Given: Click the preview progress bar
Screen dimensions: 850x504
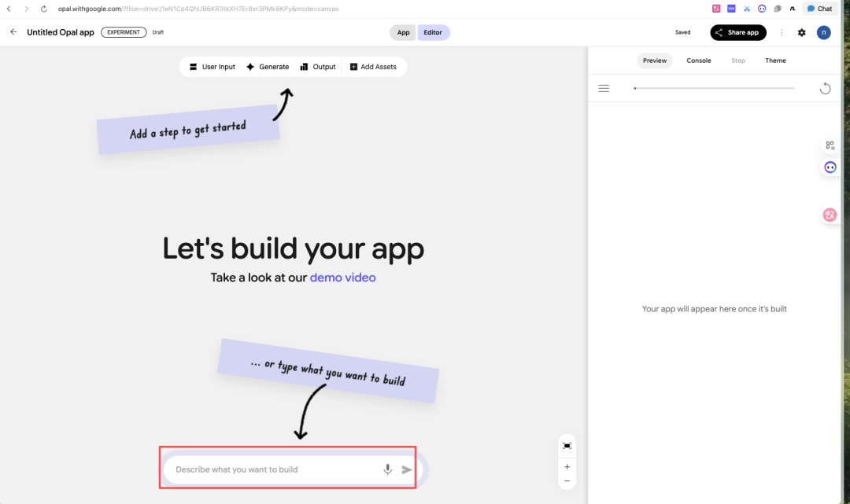Looking at the screenshot, I should point(714,88).
